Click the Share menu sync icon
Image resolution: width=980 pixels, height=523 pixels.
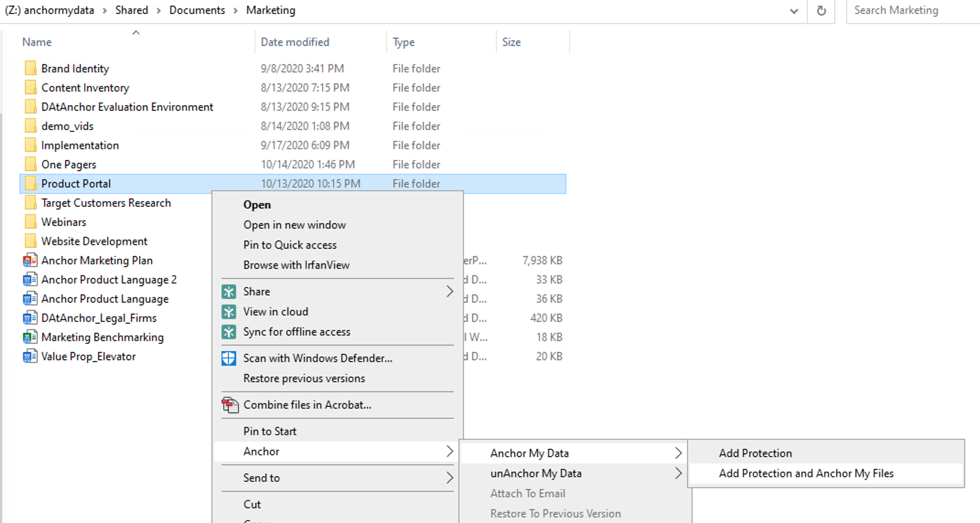click(229, 292)
